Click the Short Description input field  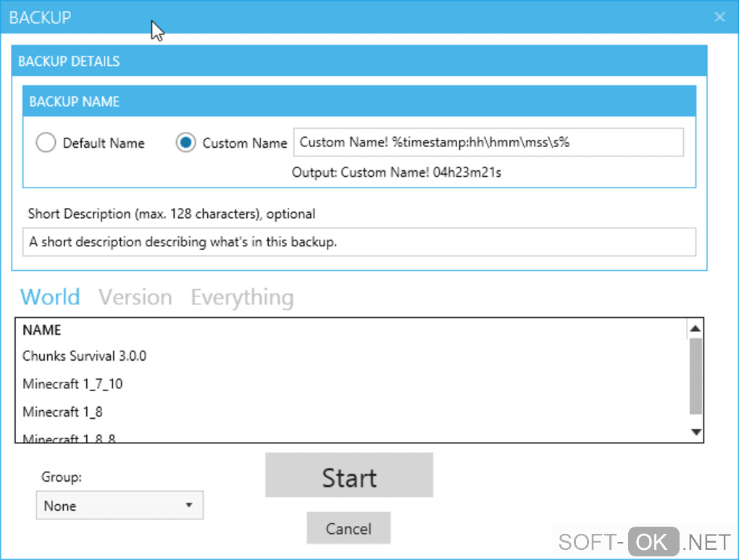click(x=359, y=242)
